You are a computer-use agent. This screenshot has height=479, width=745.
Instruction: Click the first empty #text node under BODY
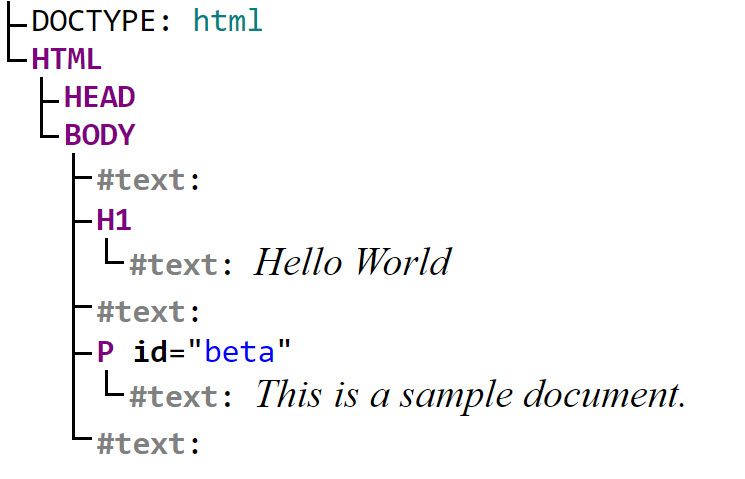pos(149,180)
